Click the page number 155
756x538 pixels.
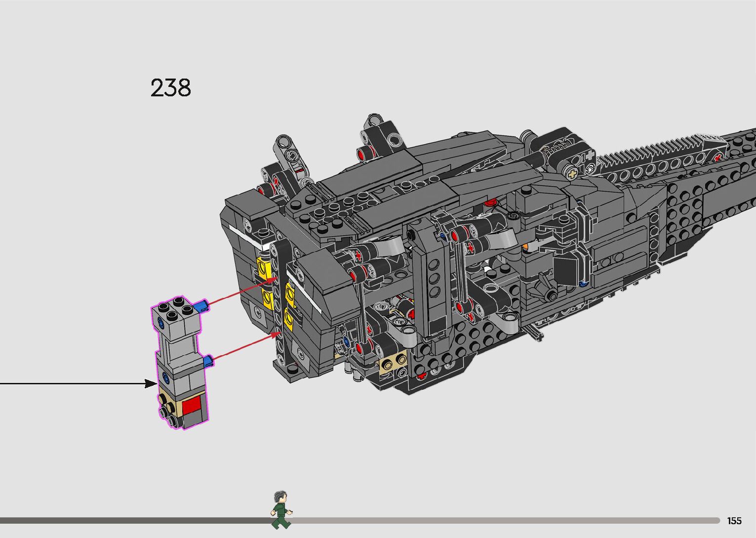734,521
